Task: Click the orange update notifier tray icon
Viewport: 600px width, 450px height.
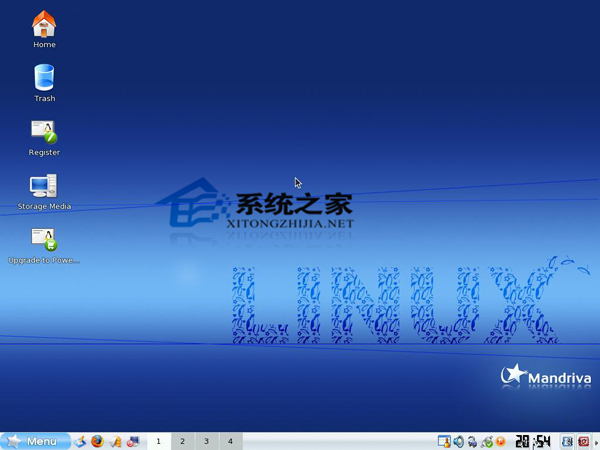Action: (500, 441)
